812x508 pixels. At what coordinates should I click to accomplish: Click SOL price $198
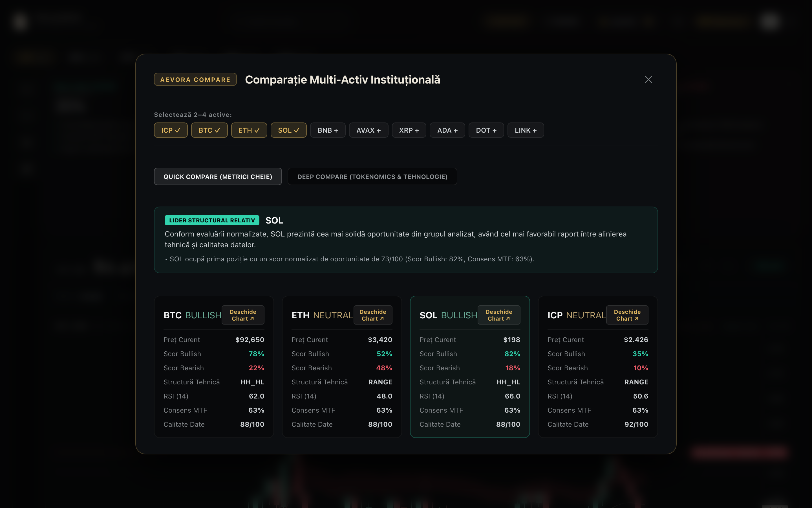[512, 340]
